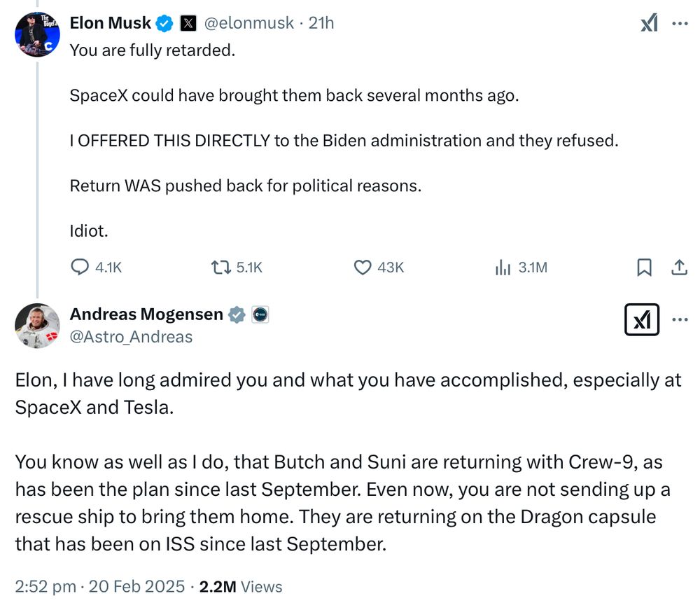Open the @Astro_Andreas handle
The image size is (700, 610).
[x=131, y=337]
